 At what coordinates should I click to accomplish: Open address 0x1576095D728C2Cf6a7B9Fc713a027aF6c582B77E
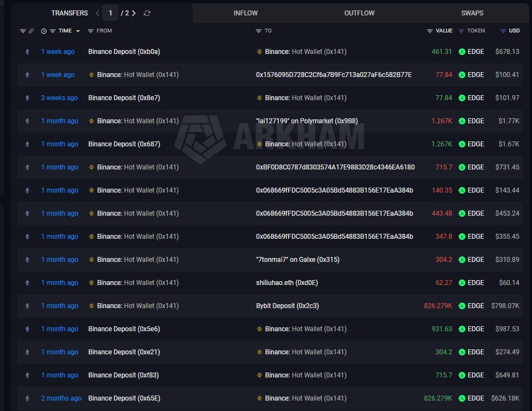(x=334, y=75)
